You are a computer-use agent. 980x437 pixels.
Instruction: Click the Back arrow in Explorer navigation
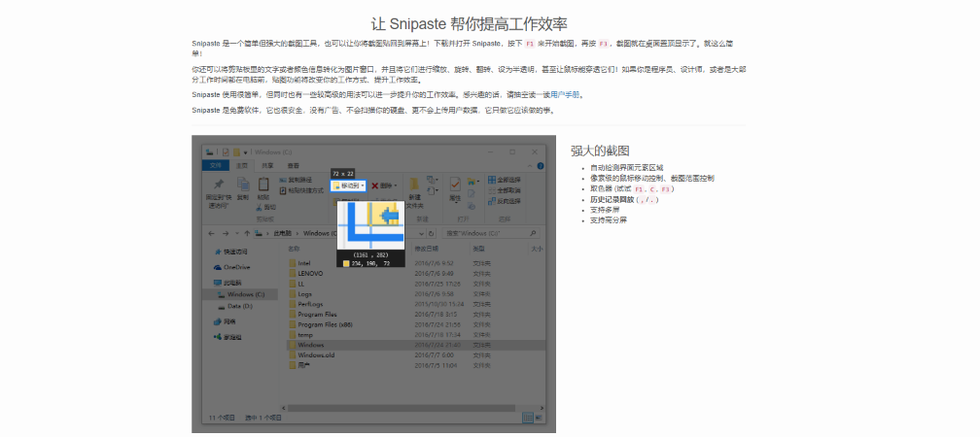(x=211, y=233)
